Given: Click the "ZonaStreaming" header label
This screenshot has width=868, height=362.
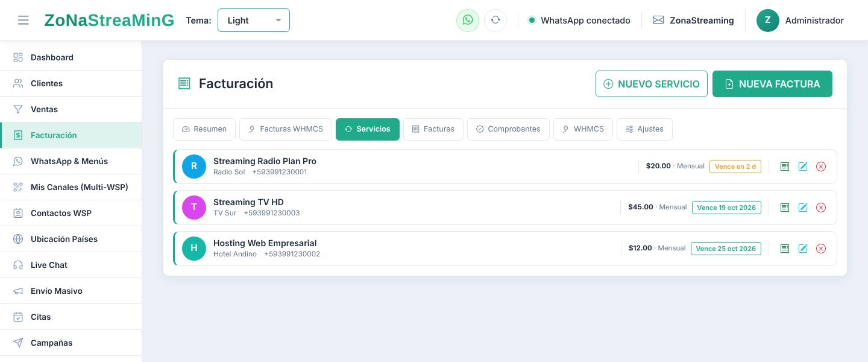Looking at the screenshot, I should [702, 21].
